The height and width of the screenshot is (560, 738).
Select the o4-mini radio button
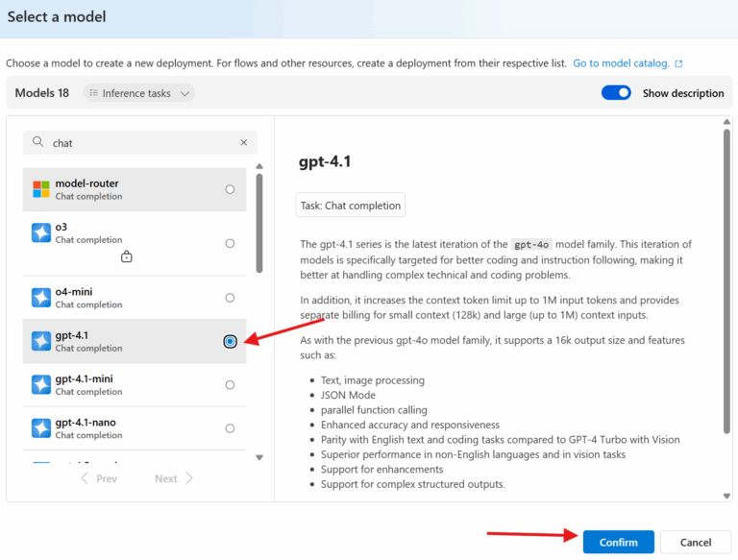(230, 298)
